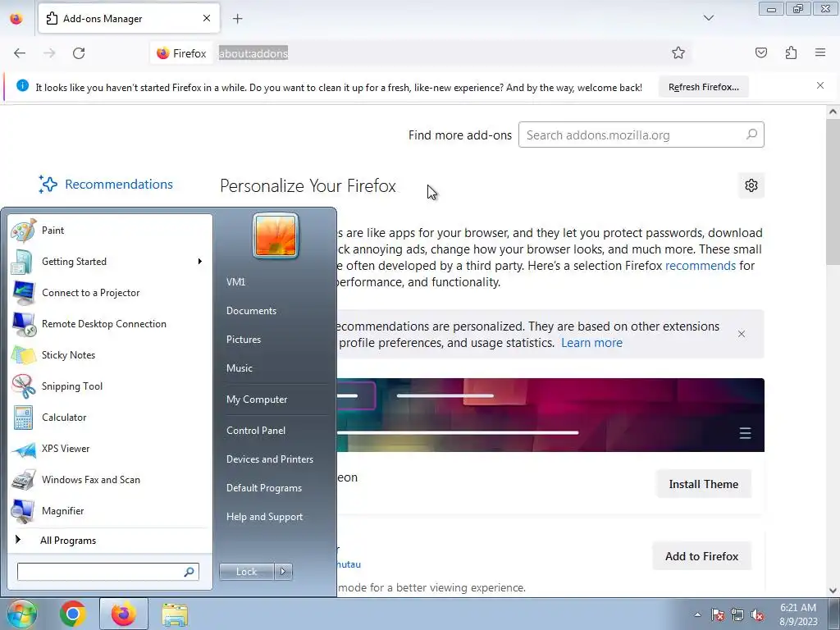Click Add to Firefox button
The height and width of the screenshot is (630, 840).
tap(702, 557)
